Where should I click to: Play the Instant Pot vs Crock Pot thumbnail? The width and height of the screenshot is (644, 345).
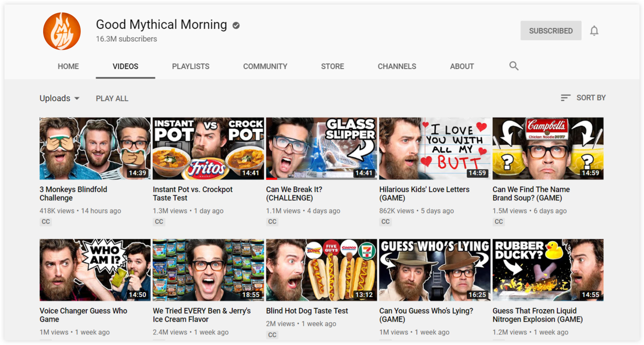pyautogui.click(x=208, y=149)
